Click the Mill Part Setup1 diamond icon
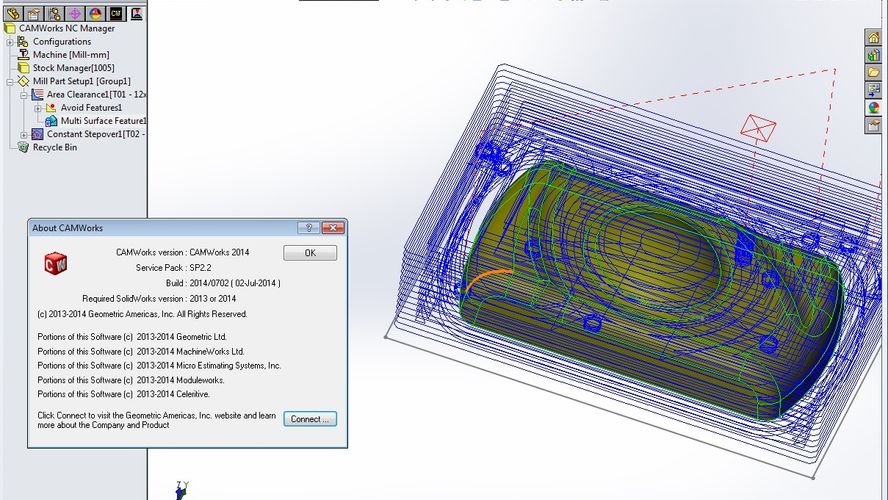888x500 pixels. point(23,81)
